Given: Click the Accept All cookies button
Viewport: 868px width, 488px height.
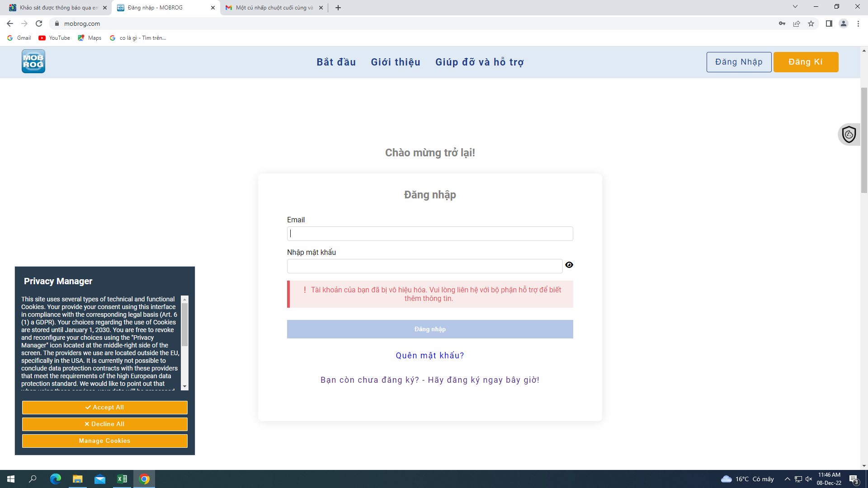Looking at the screenshot, I should (x=104, y=408).
